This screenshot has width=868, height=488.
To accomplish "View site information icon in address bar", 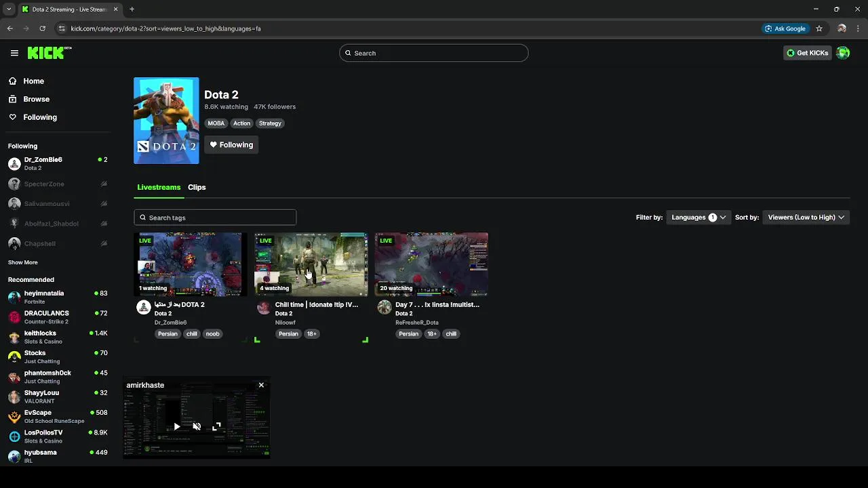I will [x=62, y=28].
